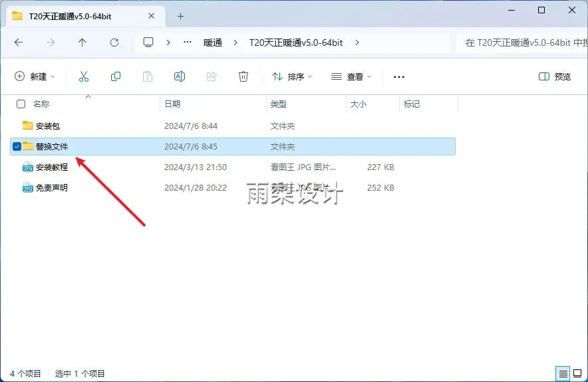
Task: Maximize the File Explorer window
Action: tap(541, 10)
